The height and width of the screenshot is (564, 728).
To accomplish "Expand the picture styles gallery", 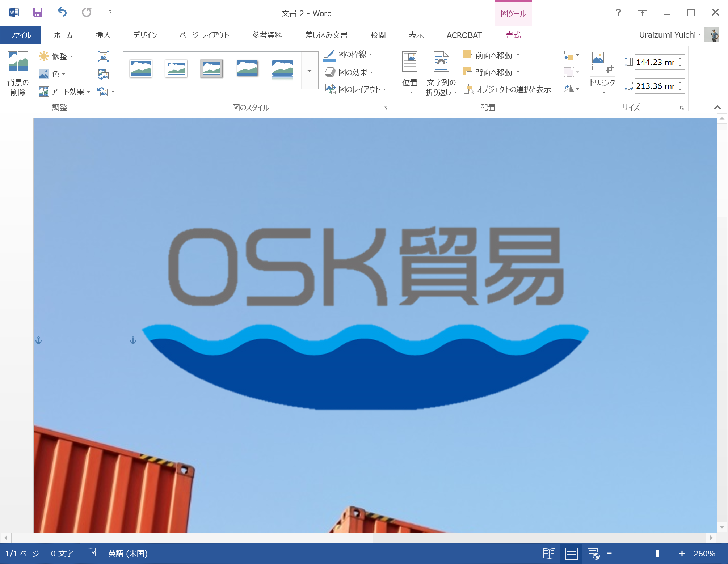I will [309, 71].
